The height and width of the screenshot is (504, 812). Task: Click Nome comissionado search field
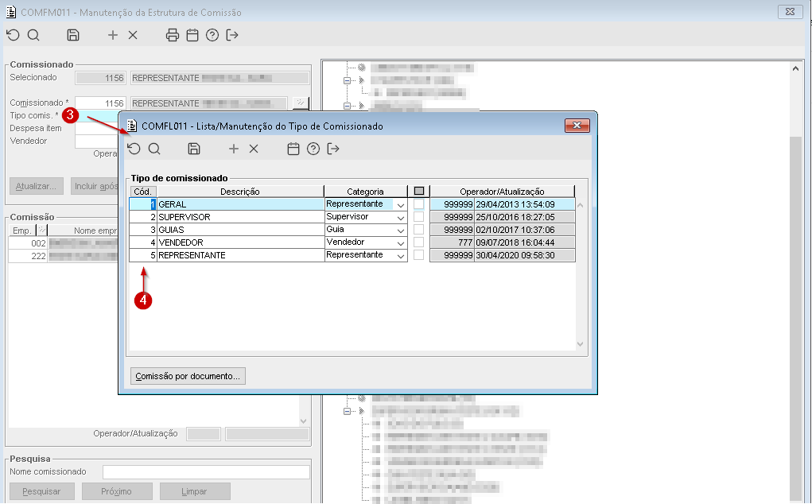pyautogui.click(x=206, y=472)
